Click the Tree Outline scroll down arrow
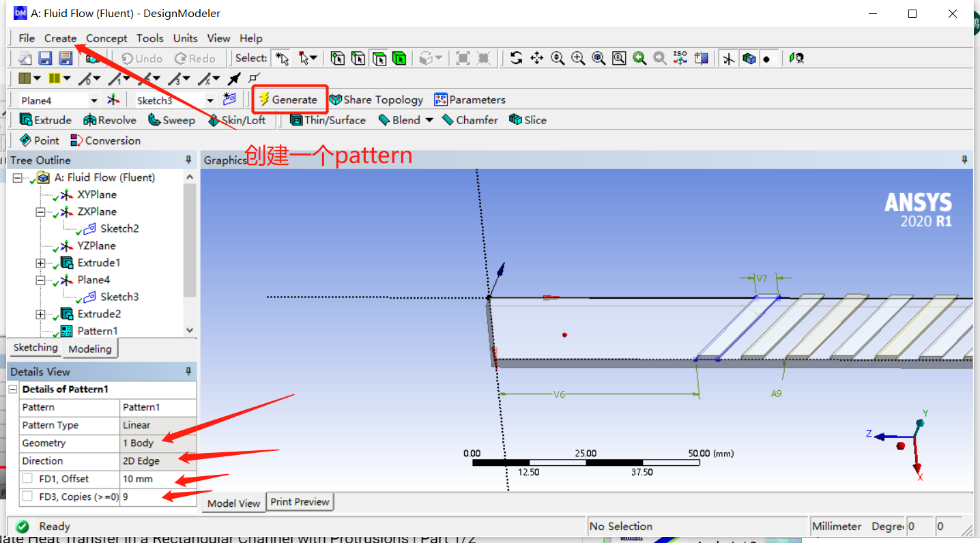The width and height of the screenshot is (980, 543). [190, 331]
